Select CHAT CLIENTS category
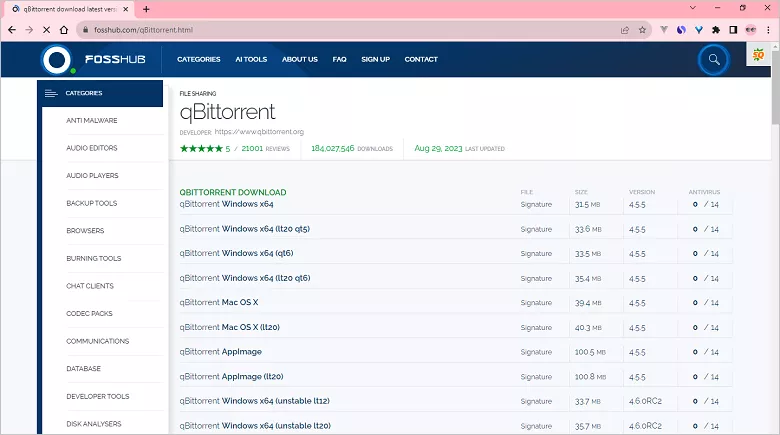Viewport: 780px width, 435px height. point(90,286)
